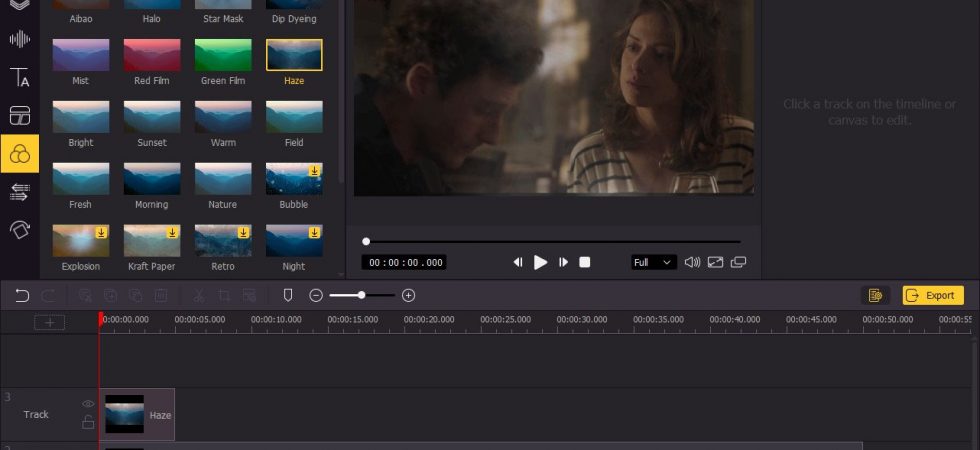This screenshot has width=980, height=450.
Task: Open the Full preview quality dropdown
Action: pos(653,262)
